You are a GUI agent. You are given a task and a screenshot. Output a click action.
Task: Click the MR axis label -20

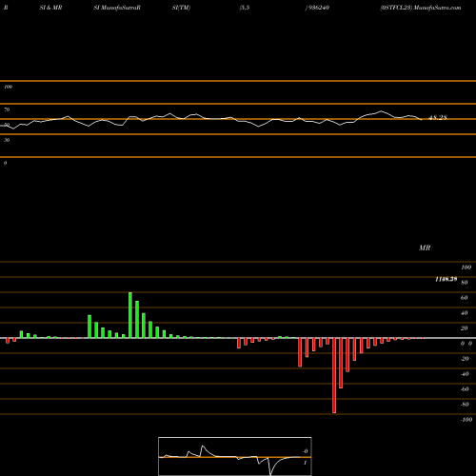[465, 359]
